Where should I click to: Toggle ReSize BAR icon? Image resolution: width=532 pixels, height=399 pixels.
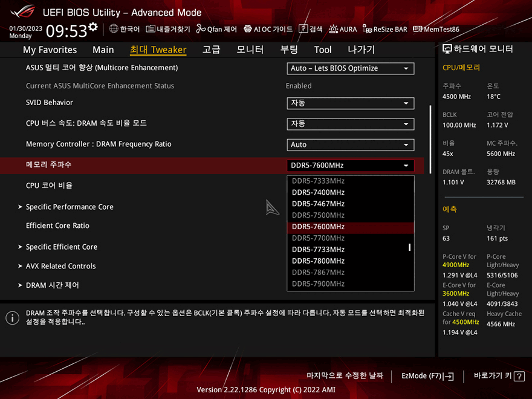click(367, 29)
